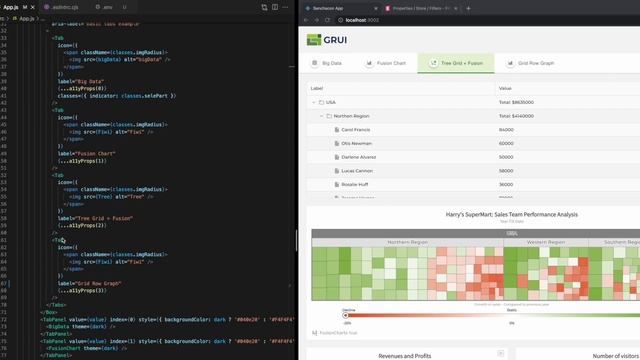Viewport: 640px width, 360px height.
Task: Click the code line label="Big Data"
Action: (x=81, y=81)
